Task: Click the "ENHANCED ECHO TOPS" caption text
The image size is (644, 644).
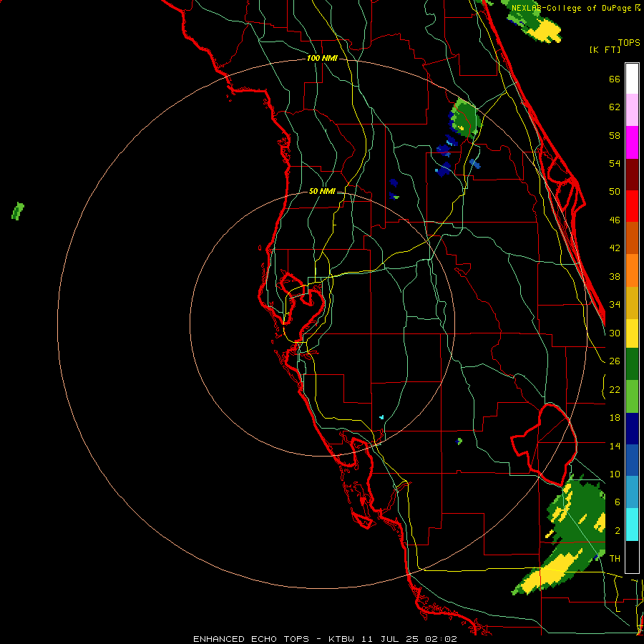Action: [x=251, y=639]
